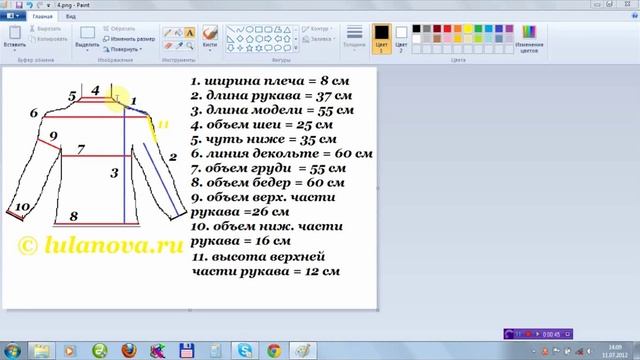Click Изменение цветов edit colors button
Viewport: 640px width, 360px height.
pyautogui.click(x=529, y=39)
